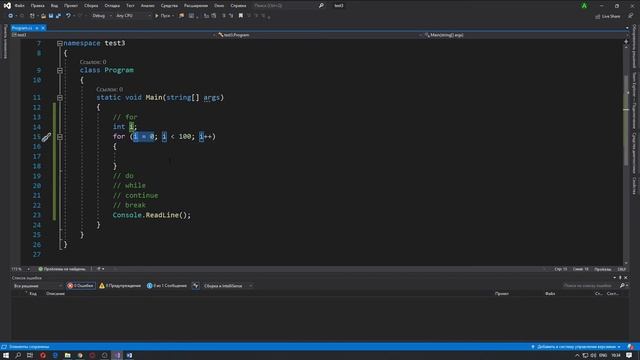The width and height of the screenshot is (640, 360).
Task: Click the Opera browser taskbar icon
Action: (43, 356)
